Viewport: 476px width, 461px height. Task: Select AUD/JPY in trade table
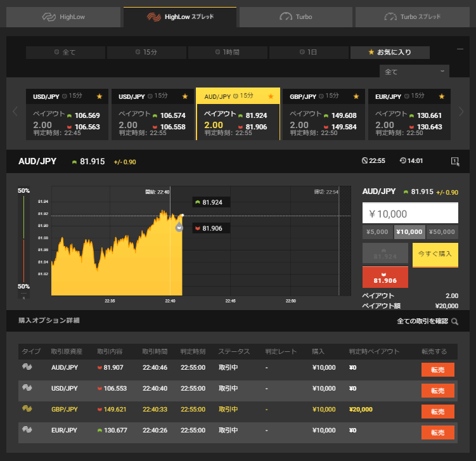point(65,367)
